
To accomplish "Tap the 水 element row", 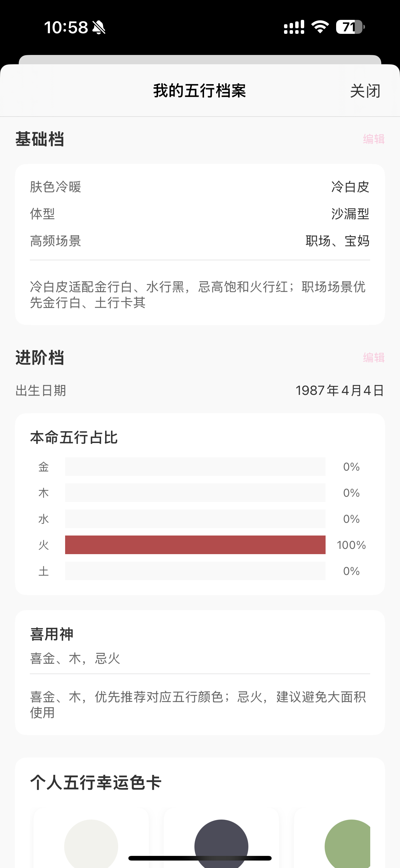I will tap(195, 519).
